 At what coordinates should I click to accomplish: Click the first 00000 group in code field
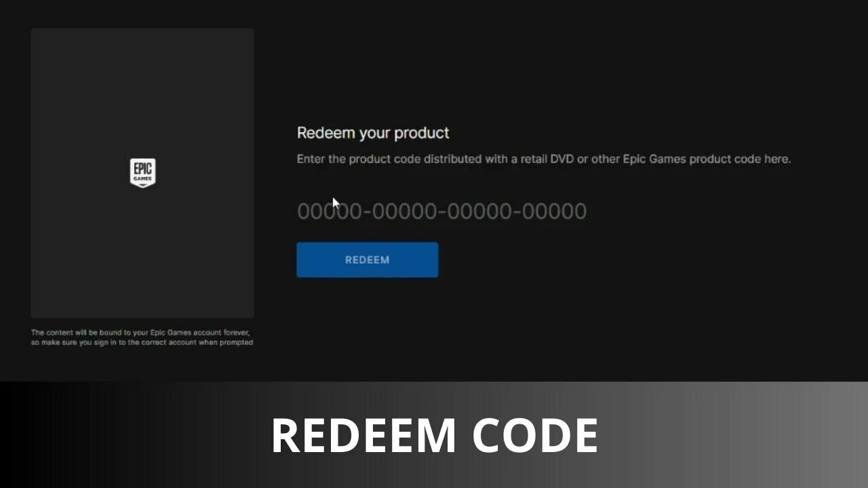point(330,211)
